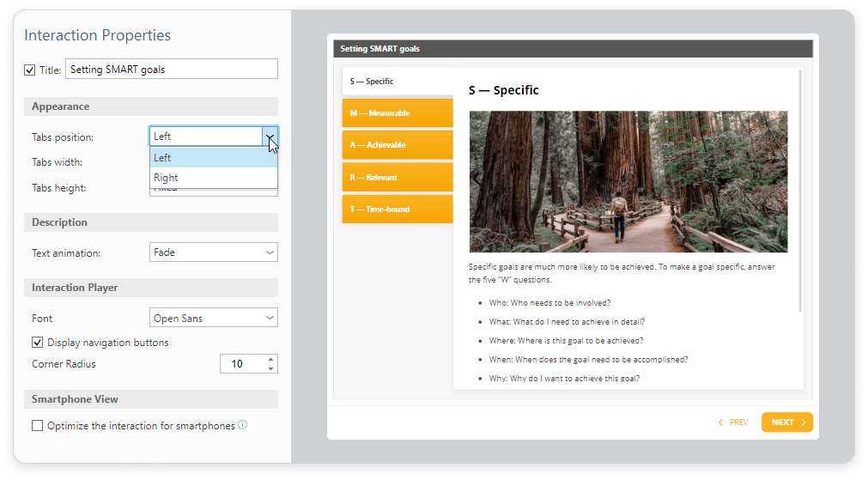
Task: Toggle the Title checkbox
Action: [30, 70]
